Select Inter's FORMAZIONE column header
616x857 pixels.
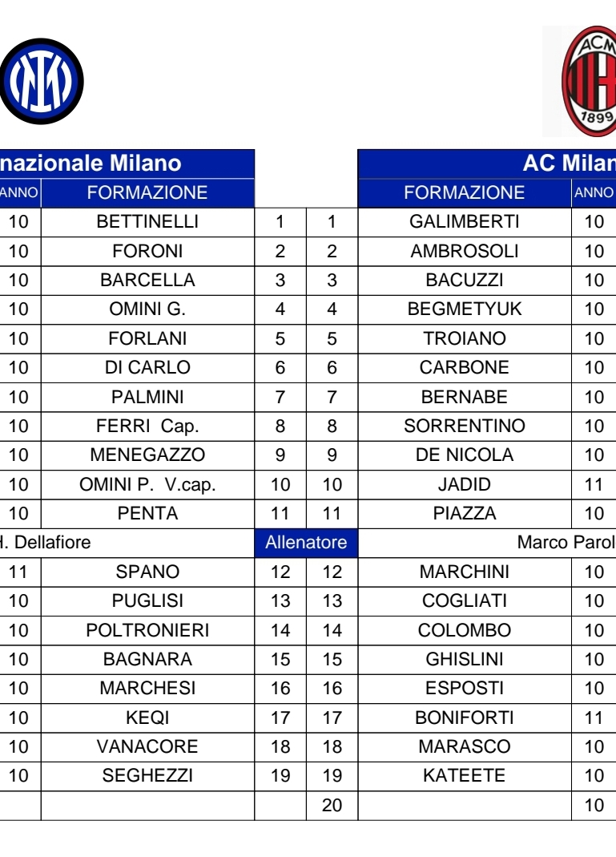coord(147,193)
